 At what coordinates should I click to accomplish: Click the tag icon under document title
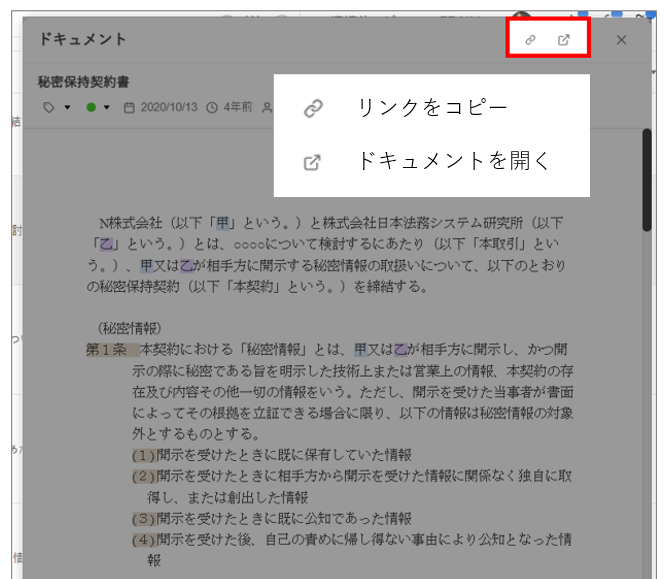pyautogui.click(x=48, y=108)
